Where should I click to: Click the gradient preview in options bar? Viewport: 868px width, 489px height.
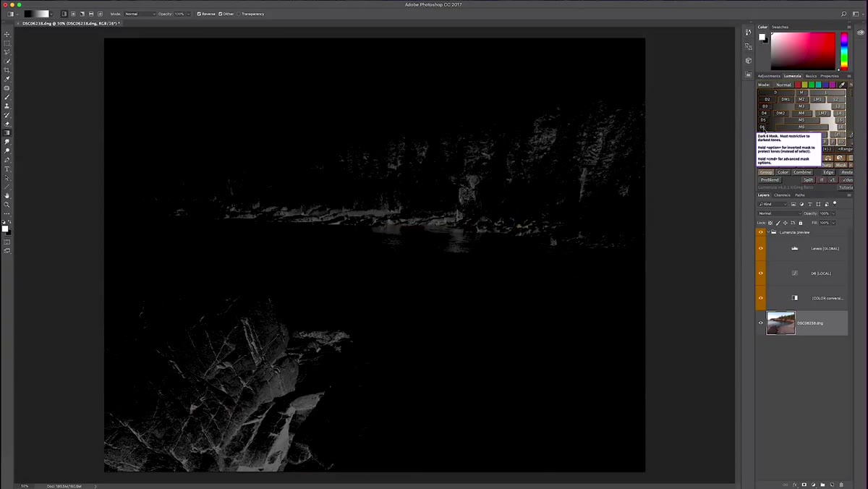click(36, 14)
